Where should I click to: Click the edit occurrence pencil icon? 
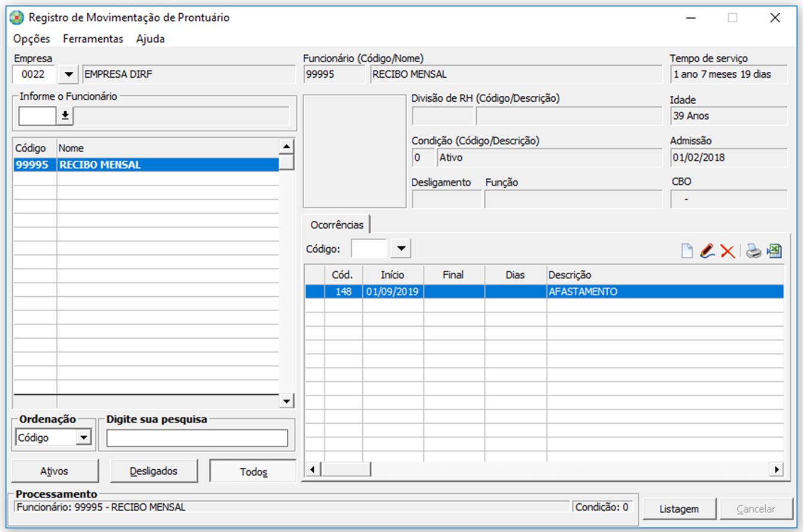click(707, 251)
